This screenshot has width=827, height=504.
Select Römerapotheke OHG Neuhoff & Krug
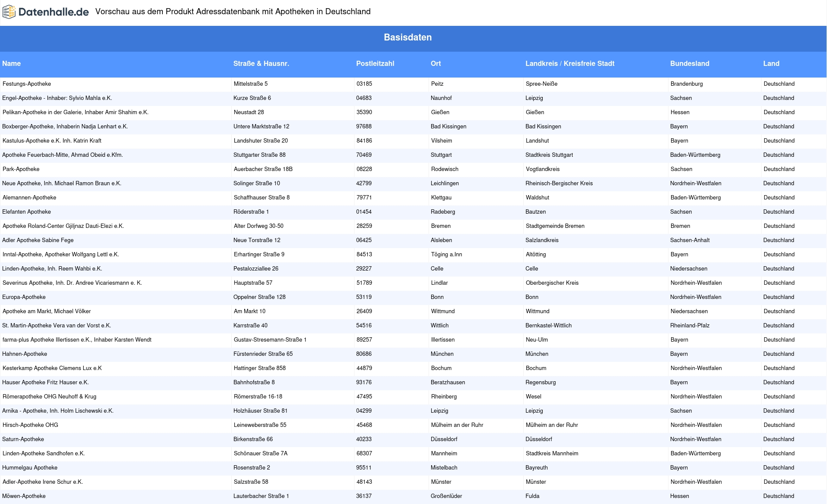(x=50, y=397)
